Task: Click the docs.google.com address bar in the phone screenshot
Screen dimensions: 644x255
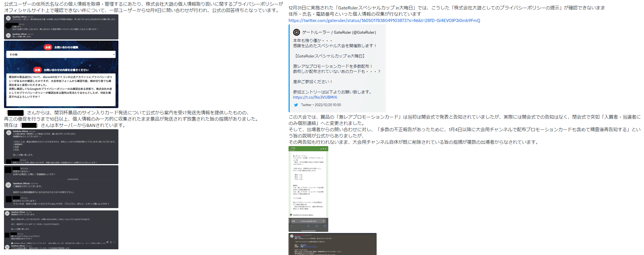Action: [308, 221]
